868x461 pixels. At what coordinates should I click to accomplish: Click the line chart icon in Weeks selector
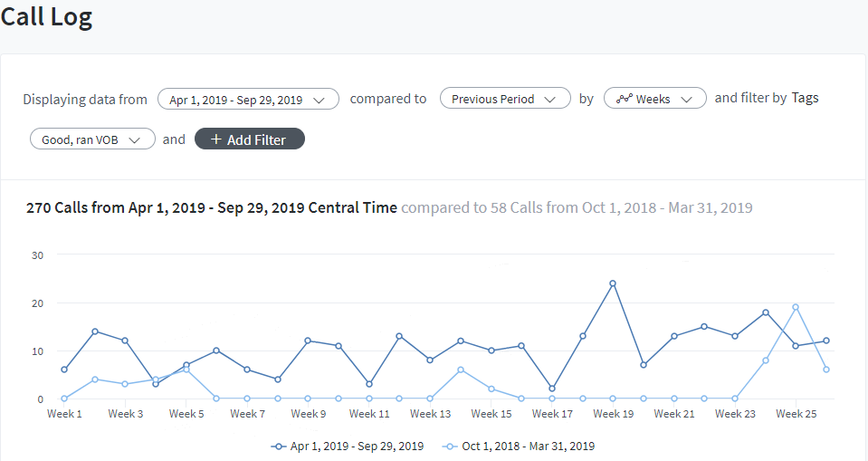click(x=625, y=99)
